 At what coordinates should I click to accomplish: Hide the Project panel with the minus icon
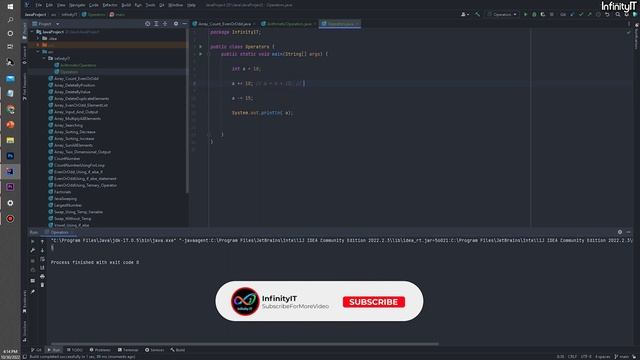point(184,24)
